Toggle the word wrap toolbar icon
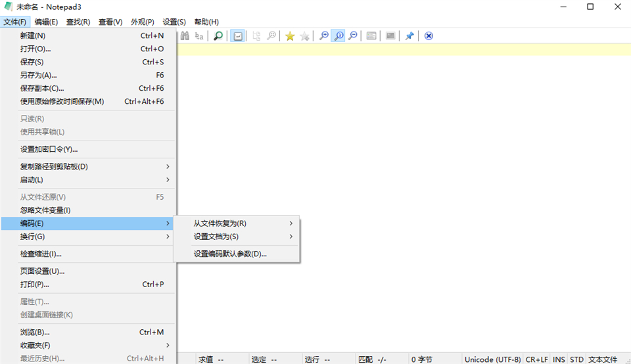This screenshot has width=631, height=364. [238, 35]
